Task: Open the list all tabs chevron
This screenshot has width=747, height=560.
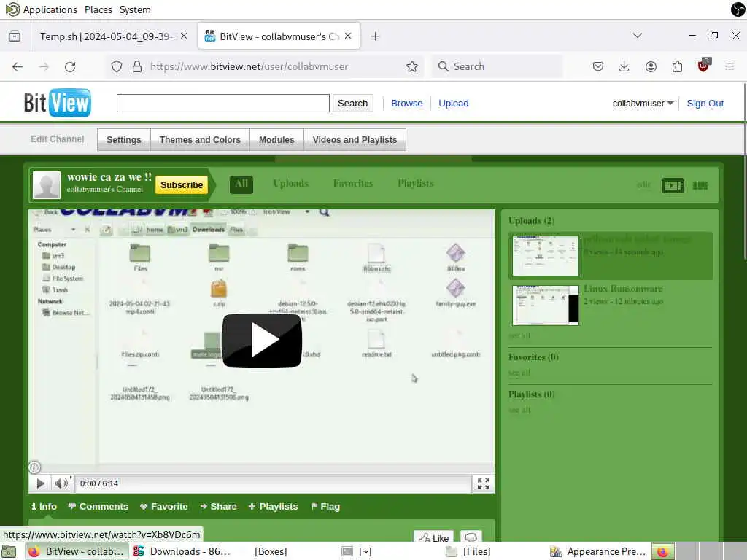Action: coord(638,36)
